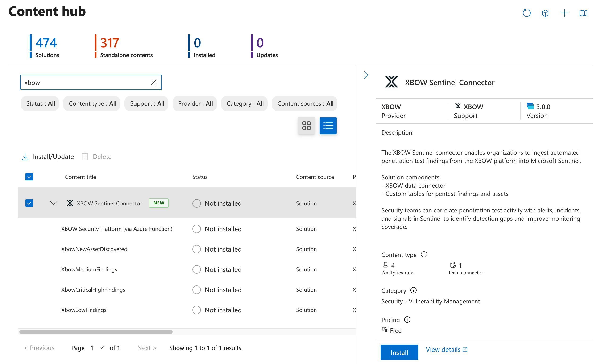Click the Delete trash icon
The width and height of the screenshot is (597, 364).
pos(85,157)
